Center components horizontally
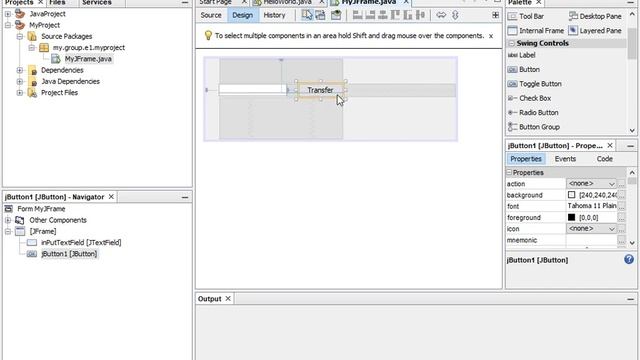 click(383, 15)
